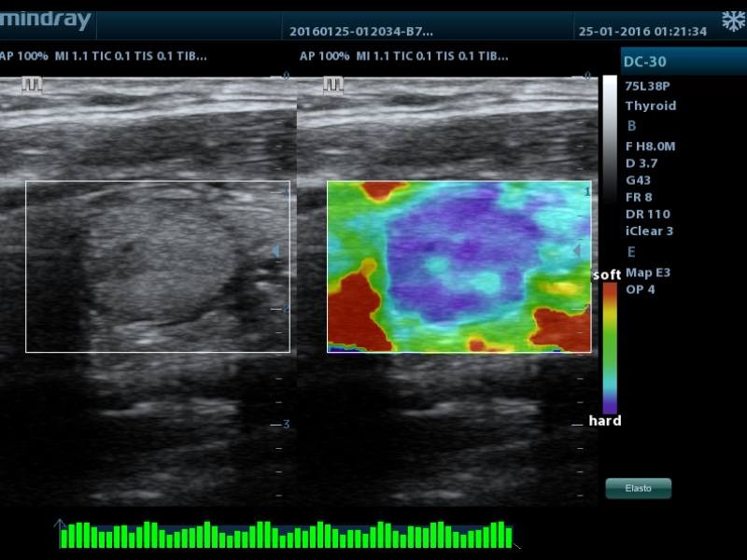747x560 pixels.
Task: Click the green strain pressure indicator bars
Action: pyautogui.click(x=286, y=535)
